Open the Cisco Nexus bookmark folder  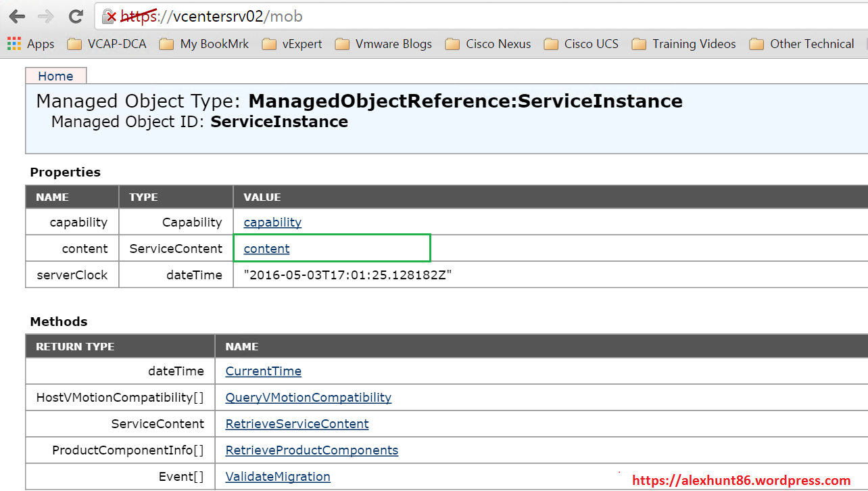[x=488, y=44]
